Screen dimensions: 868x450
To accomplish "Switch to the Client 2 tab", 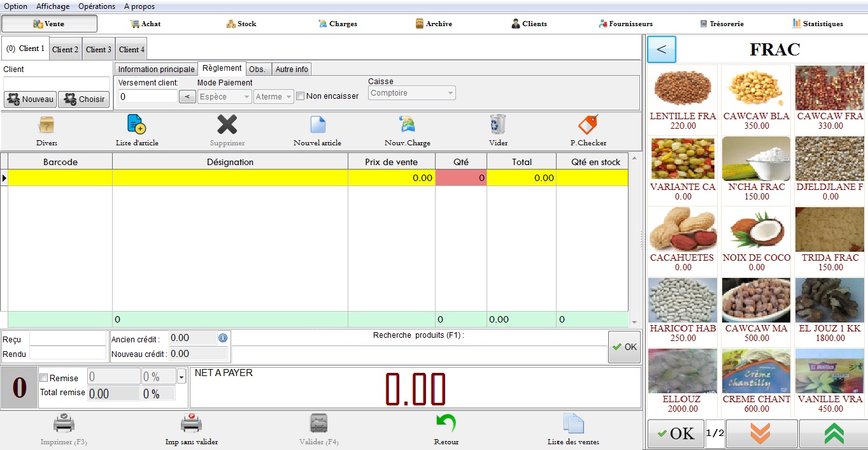I will 66,50.
